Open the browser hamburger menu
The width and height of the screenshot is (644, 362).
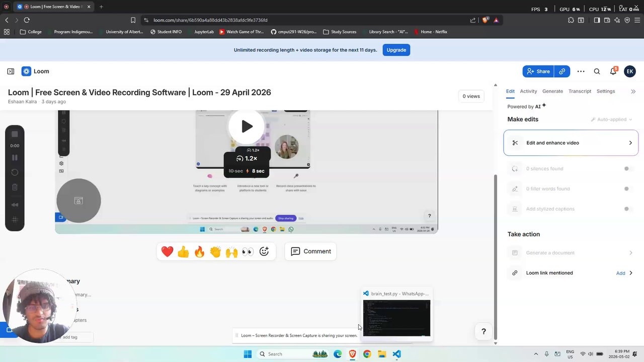tap(637, 20)
